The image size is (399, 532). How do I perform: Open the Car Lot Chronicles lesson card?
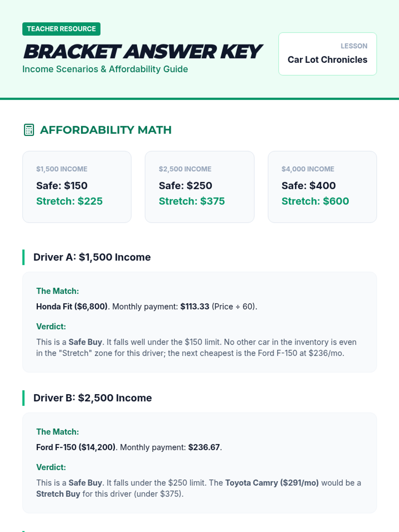tap(327, 54)
